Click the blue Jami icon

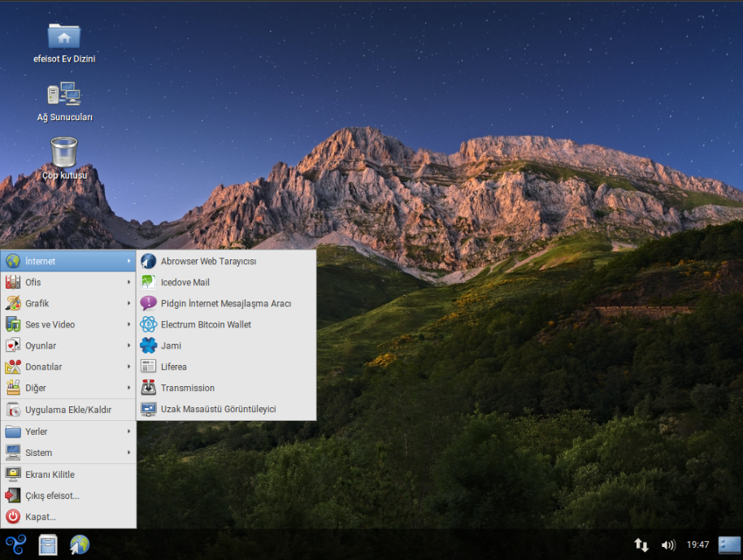[x=148, y=345]
